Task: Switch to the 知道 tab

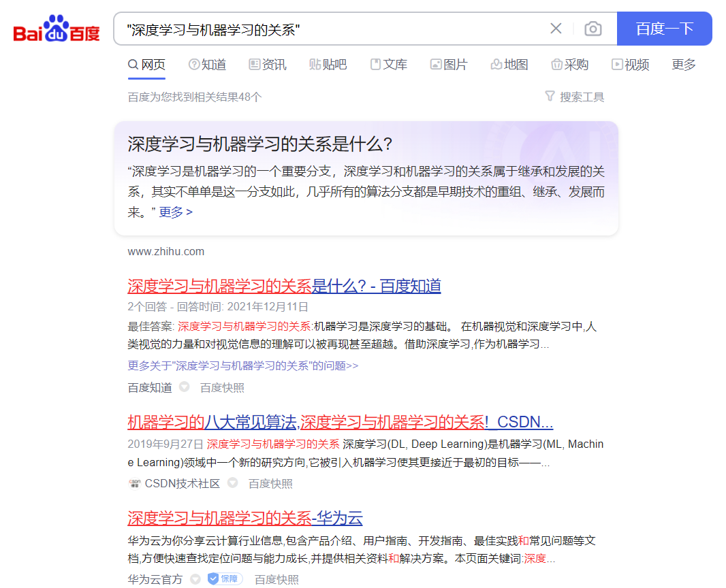Action: [208, 64]
